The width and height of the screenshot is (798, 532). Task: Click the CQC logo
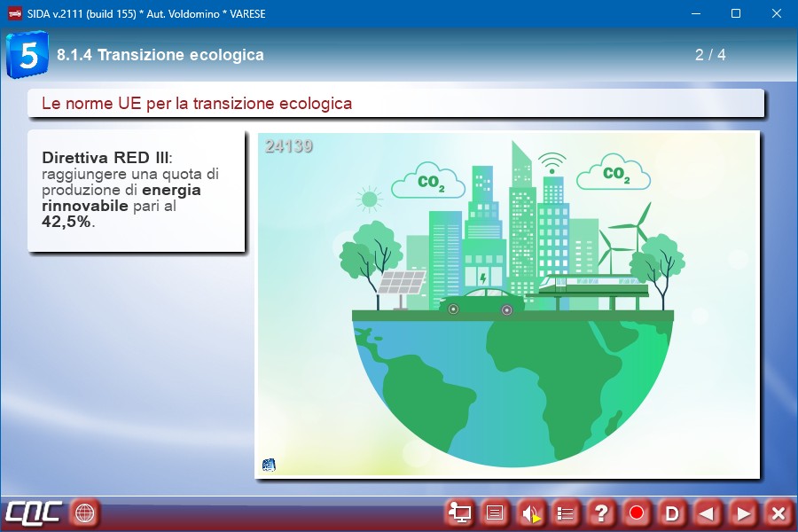tap(34, 512)
